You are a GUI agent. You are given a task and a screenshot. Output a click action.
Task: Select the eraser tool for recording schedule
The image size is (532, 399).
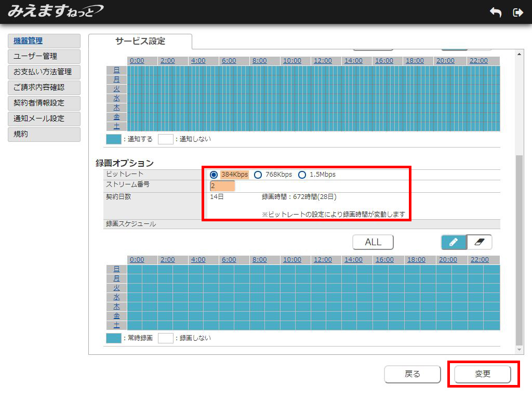479,242
